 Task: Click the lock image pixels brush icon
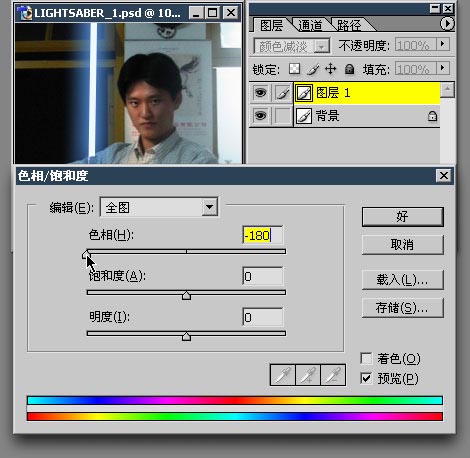tap(313, 69)
